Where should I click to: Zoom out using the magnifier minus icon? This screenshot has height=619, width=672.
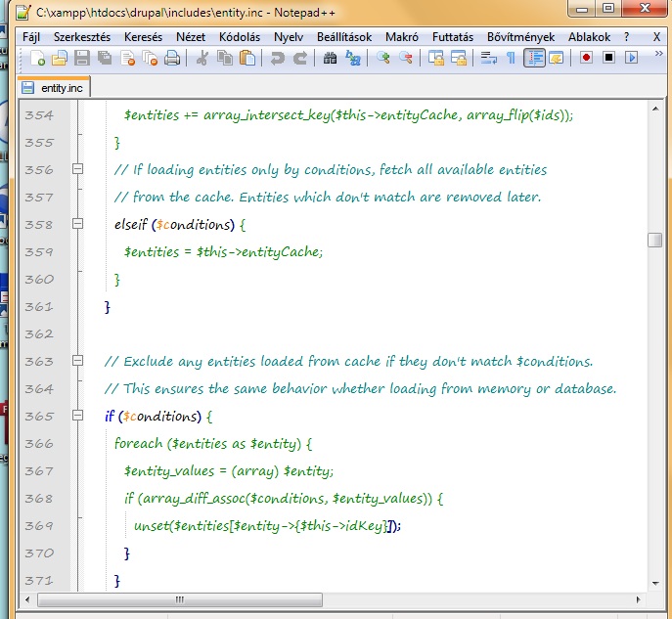click(x=405, y=58)
